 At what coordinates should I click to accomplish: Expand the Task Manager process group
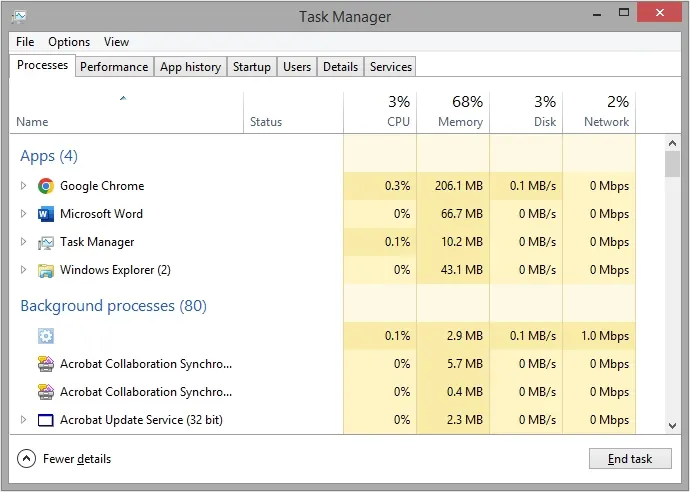tap(23, 242)
